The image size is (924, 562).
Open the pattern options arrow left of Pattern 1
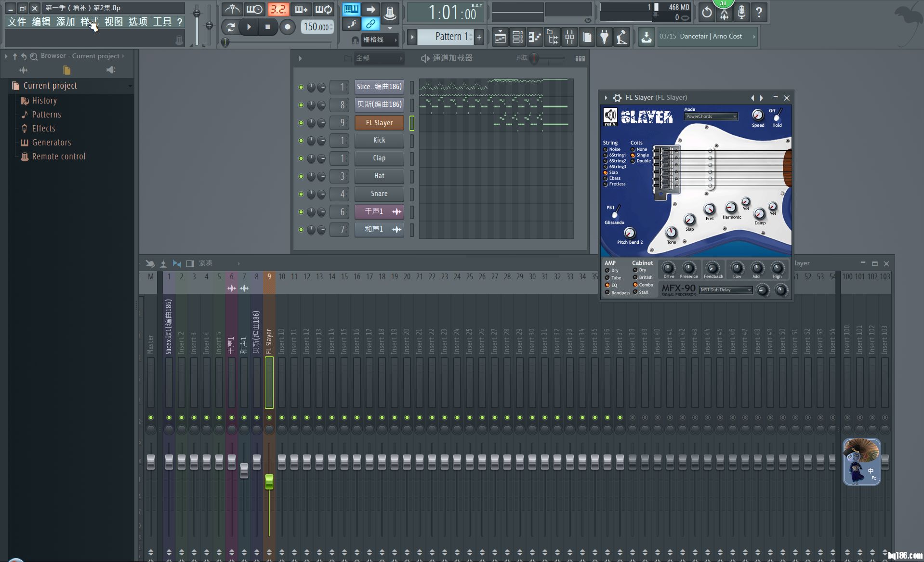412,37
